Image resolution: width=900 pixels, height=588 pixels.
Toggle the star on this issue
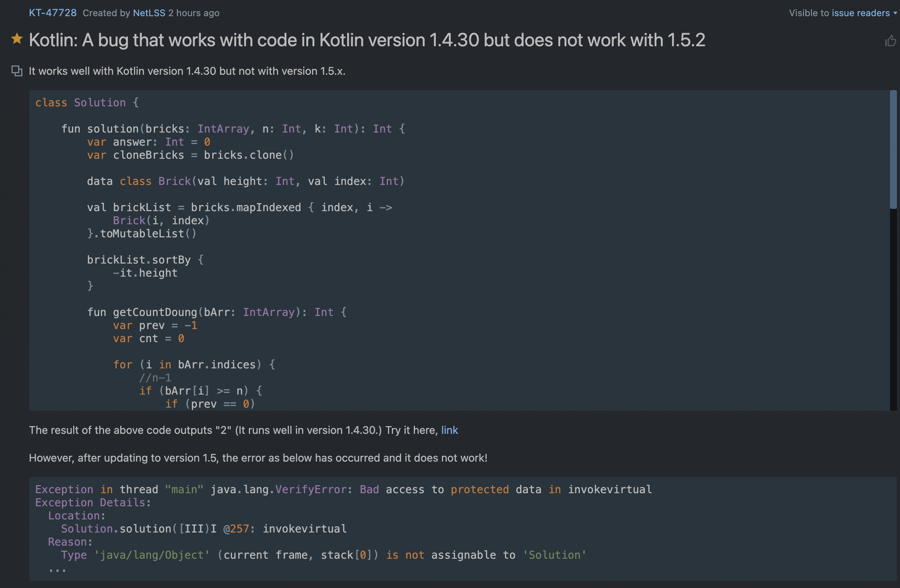click(x=17, y=39)
